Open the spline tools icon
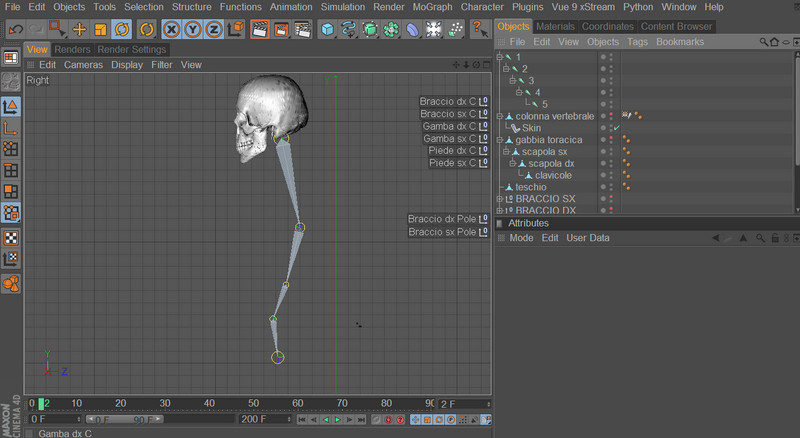The image size is (800, 438). pyautogui.click(x=349, y=29)
